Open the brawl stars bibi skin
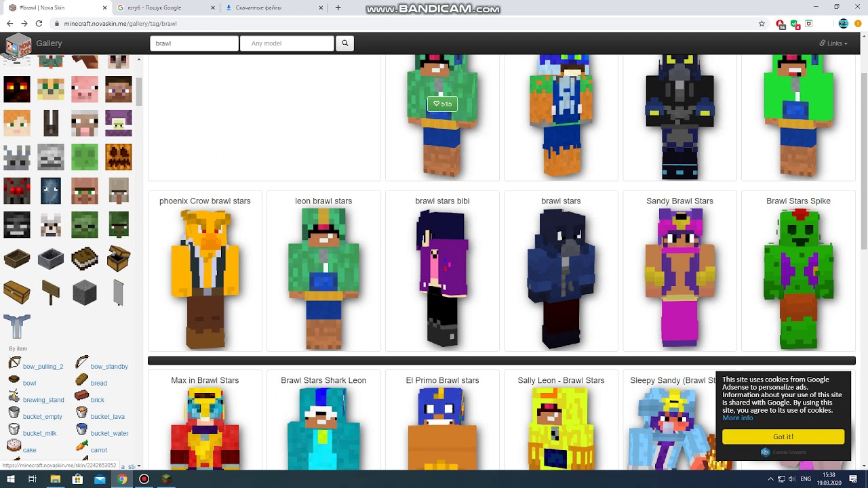The width and height of the screenshot is (868, 488). (x=442, y=271)
